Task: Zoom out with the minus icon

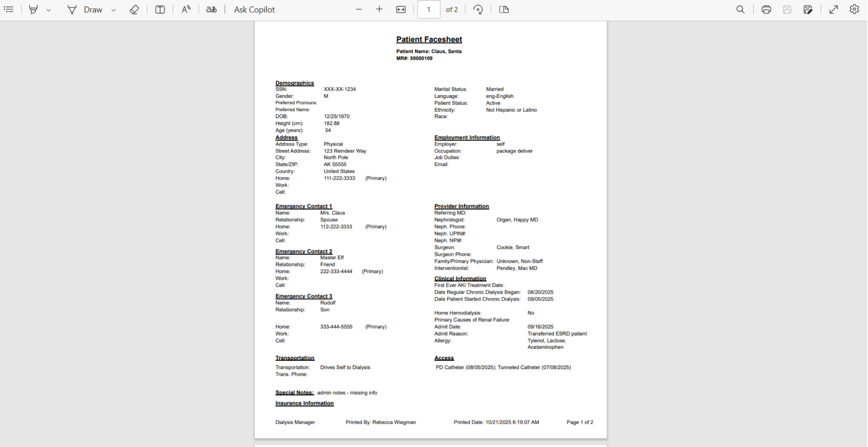Action: coord(359,9)
